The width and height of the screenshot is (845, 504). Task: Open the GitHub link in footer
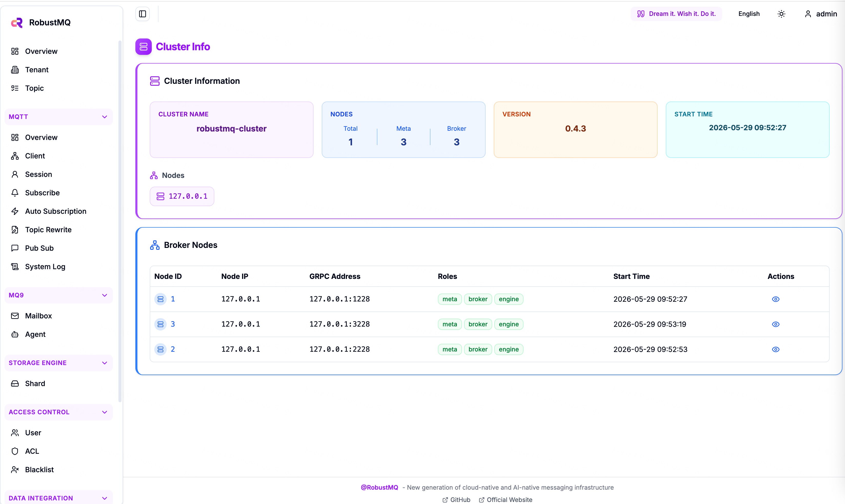(456, 500)
